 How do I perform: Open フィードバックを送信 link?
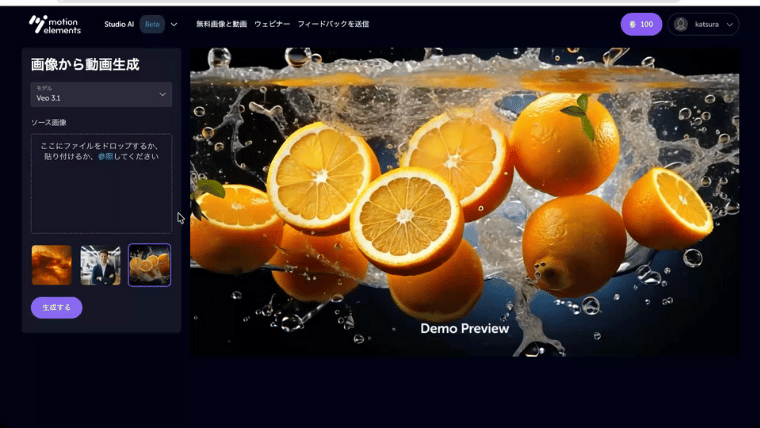pyautogui.click(x=333, y=24)
